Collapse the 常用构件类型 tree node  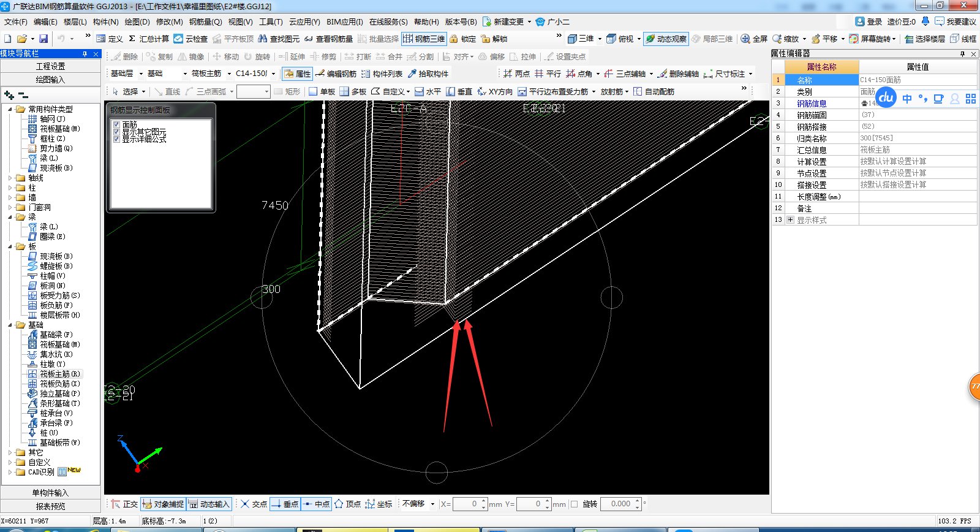coord(10,109)
